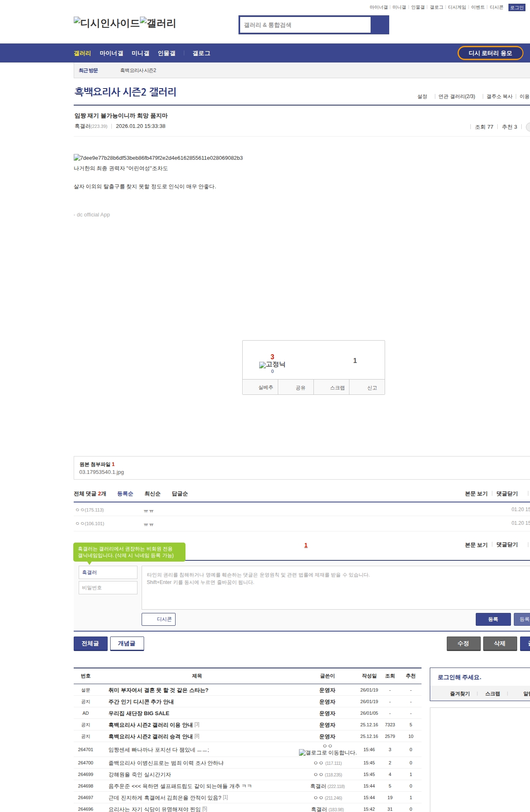The image size is (530, 812).
Task: Focus the 갤러리 & 통합검색 search field
Action: 305,25
